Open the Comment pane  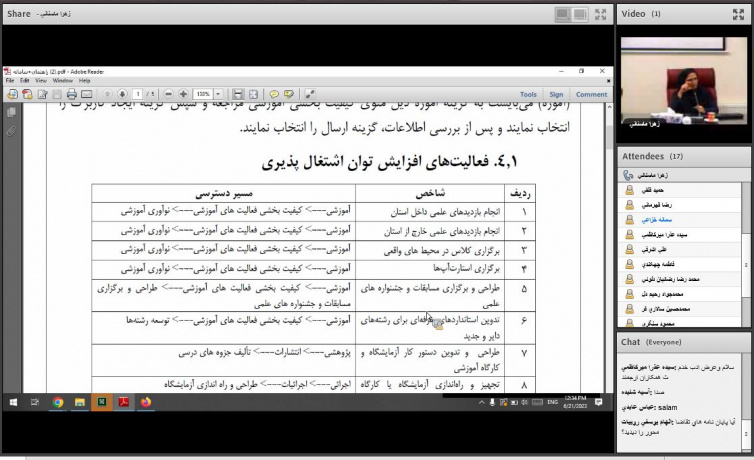(590, 95)
